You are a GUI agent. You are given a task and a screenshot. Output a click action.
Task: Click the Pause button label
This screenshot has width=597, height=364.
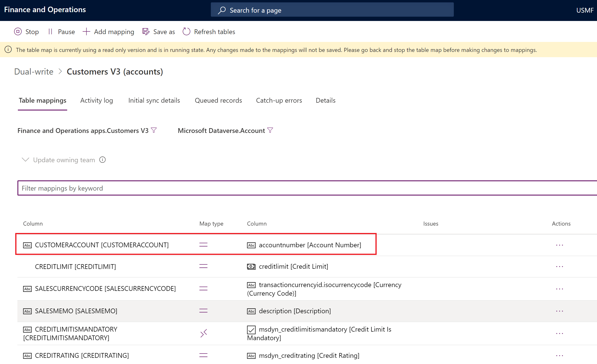click(x=66, y=32)
